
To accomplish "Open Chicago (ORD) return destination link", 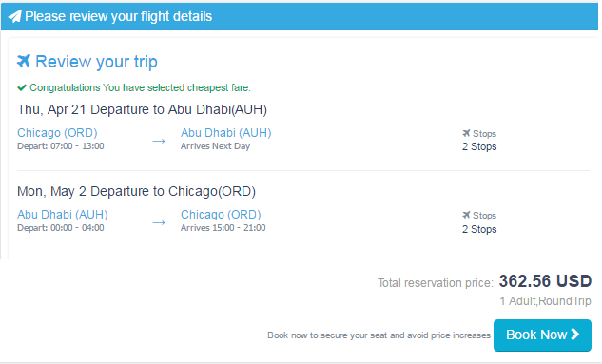I will (x=221, y=215).
